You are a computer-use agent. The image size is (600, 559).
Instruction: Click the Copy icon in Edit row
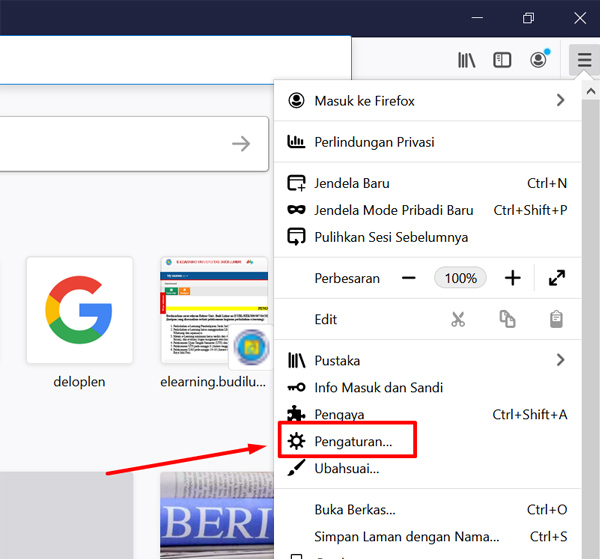pyautogui.click(x=507, y=319)
